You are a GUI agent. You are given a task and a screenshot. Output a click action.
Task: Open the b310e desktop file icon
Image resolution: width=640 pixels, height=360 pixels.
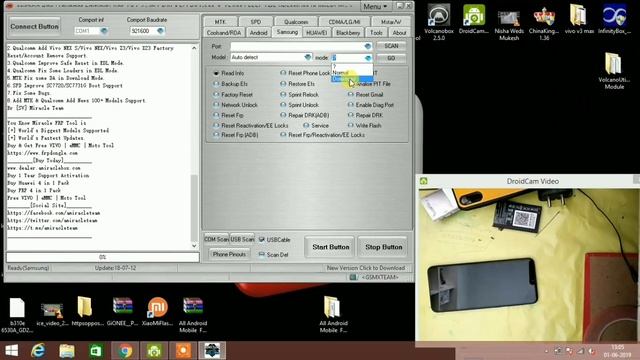coord(17,315)
